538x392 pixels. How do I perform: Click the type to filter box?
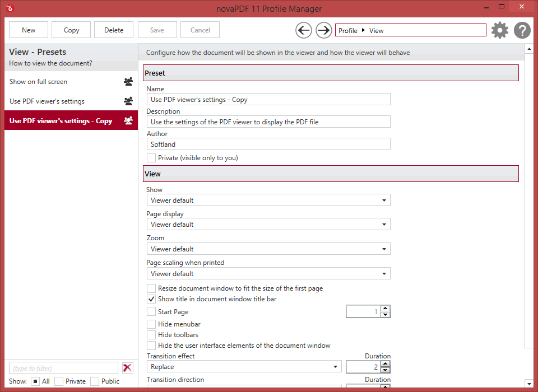(63, 368)
